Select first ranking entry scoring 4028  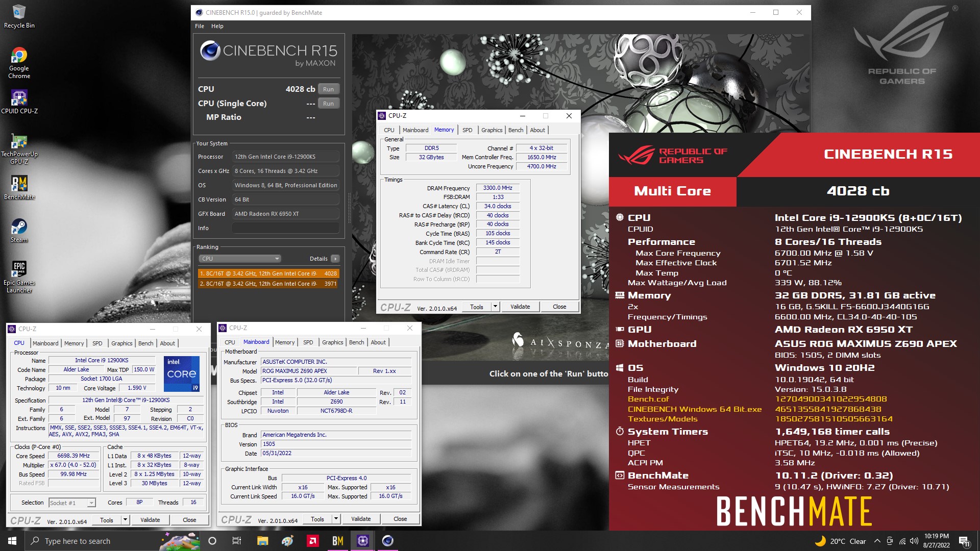(268, 273)
